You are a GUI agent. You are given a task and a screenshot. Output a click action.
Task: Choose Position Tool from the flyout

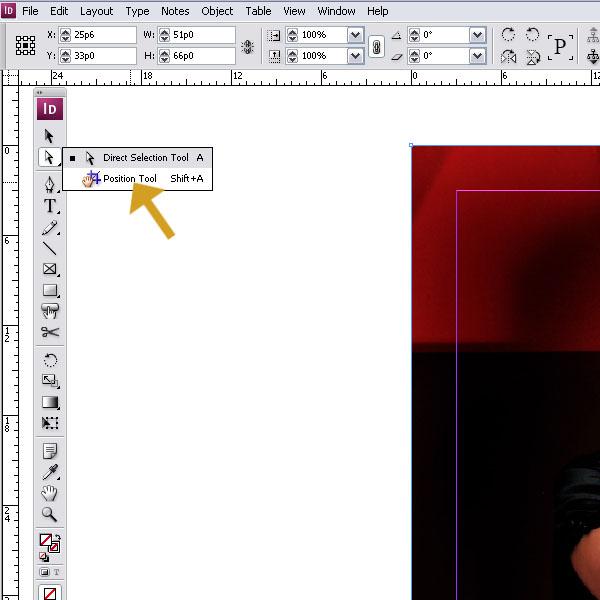[138, 178]
